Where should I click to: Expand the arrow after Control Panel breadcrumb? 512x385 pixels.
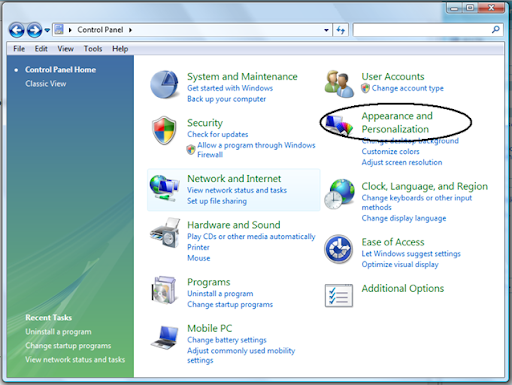click(x=130, y=30)
